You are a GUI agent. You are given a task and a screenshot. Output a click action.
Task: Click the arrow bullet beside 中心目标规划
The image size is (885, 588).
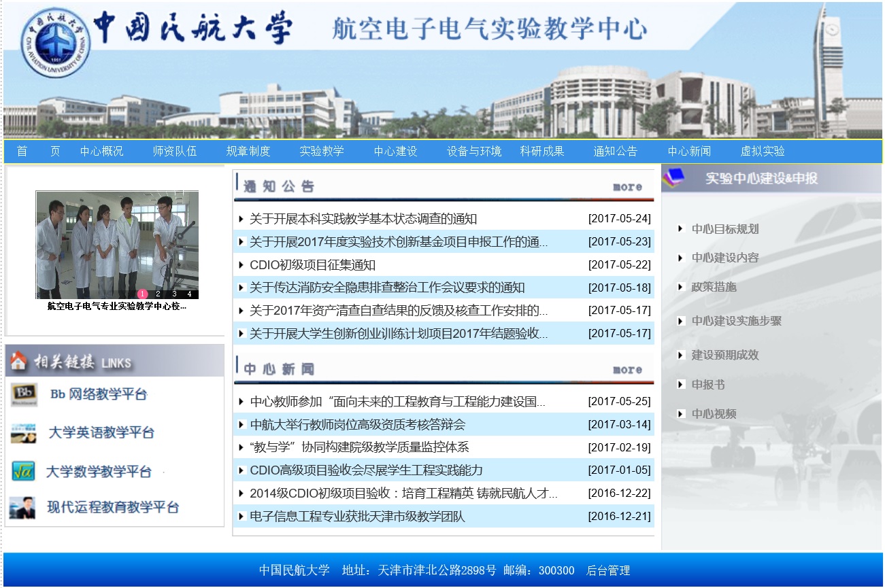click(x=680, y=229)
